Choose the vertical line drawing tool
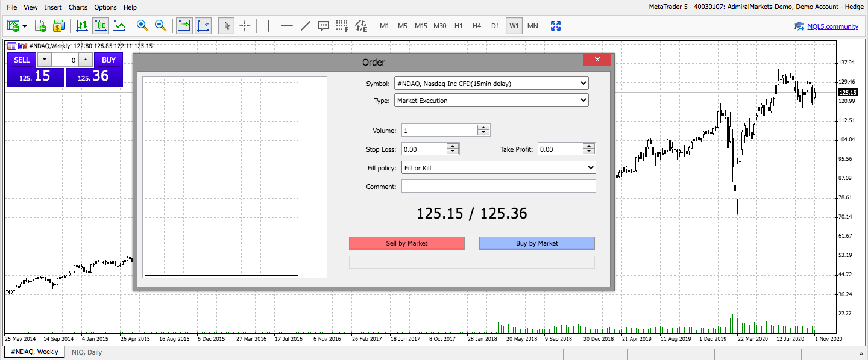Screen dimensions: 868x360 (x=268, y=26)
